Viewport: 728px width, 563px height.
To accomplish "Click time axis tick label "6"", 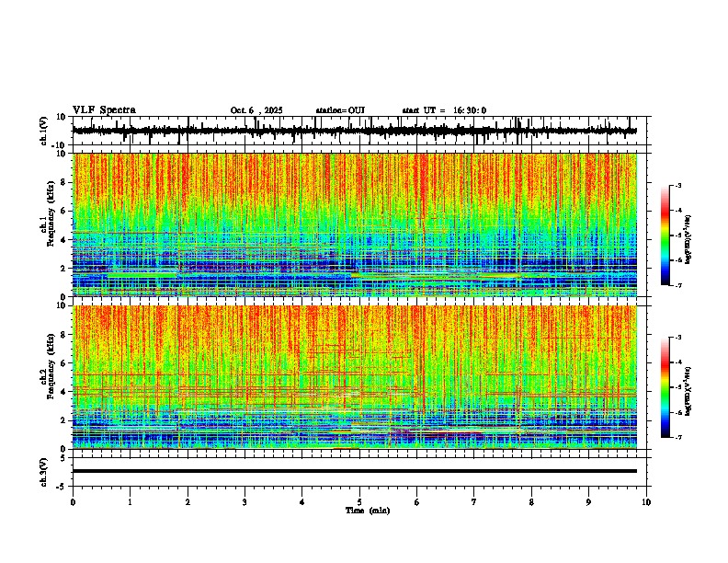I will coord(417,502).
